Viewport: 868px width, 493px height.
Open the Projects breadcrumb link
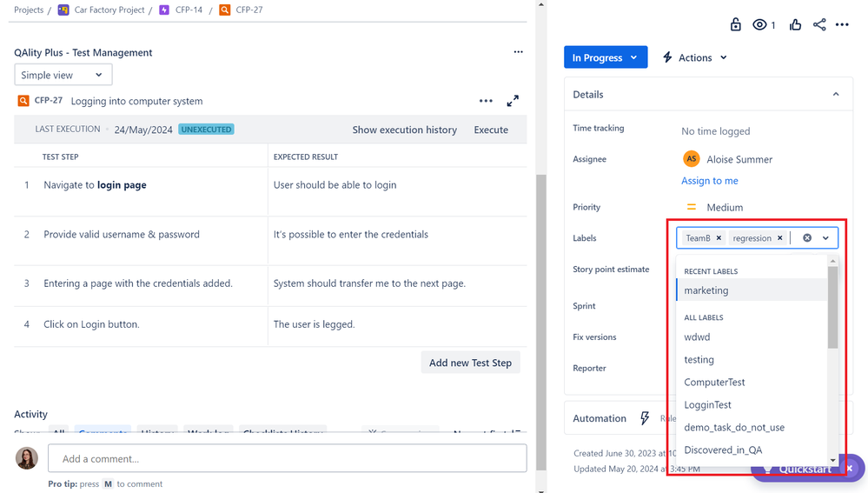[x=29, y=10]
